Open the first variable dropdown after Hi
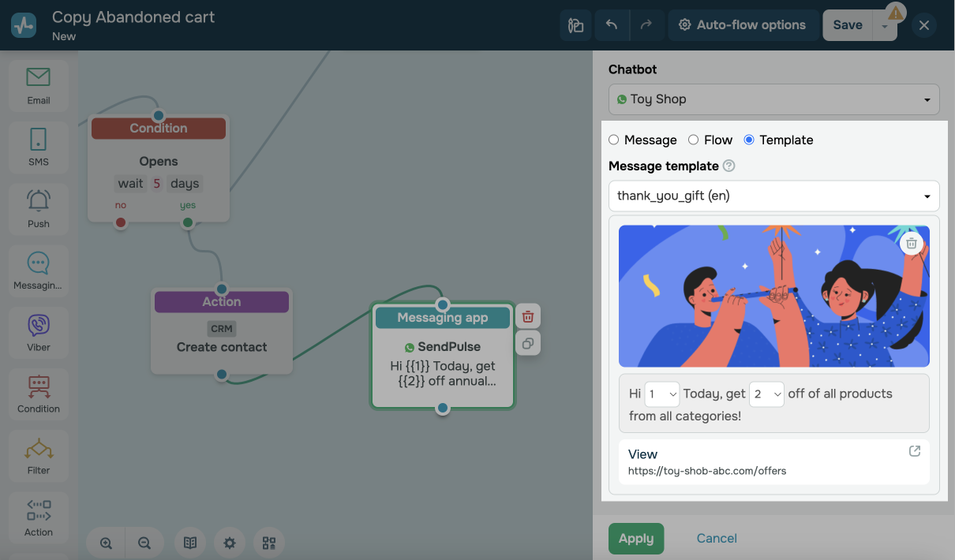 coord(661,394)
